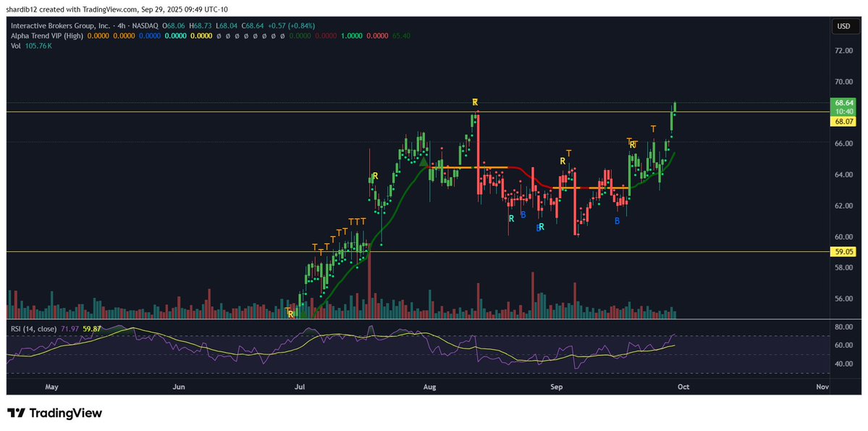Click the Sep label on the time axis
Screen dimensions: 868x431
[x=556, y=387]
